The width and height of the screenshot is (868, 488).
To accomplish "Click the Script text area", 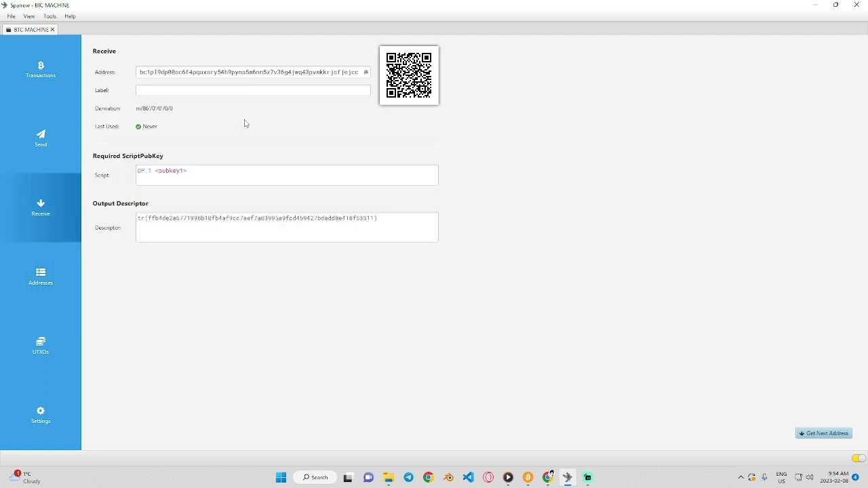I will tap(287, 175).
